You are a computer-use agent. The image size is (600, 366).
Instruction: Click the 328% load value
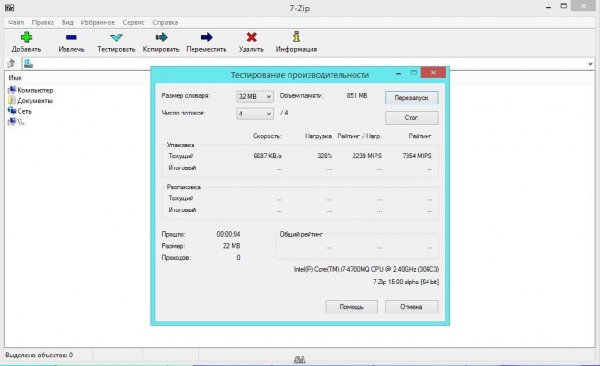click(324, 156)
